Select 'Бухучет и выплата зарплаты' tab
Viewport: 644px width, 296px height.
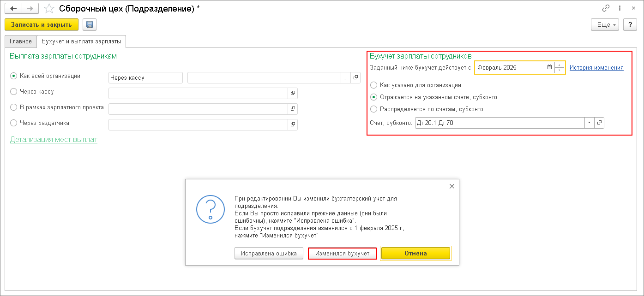click(81, 41)
